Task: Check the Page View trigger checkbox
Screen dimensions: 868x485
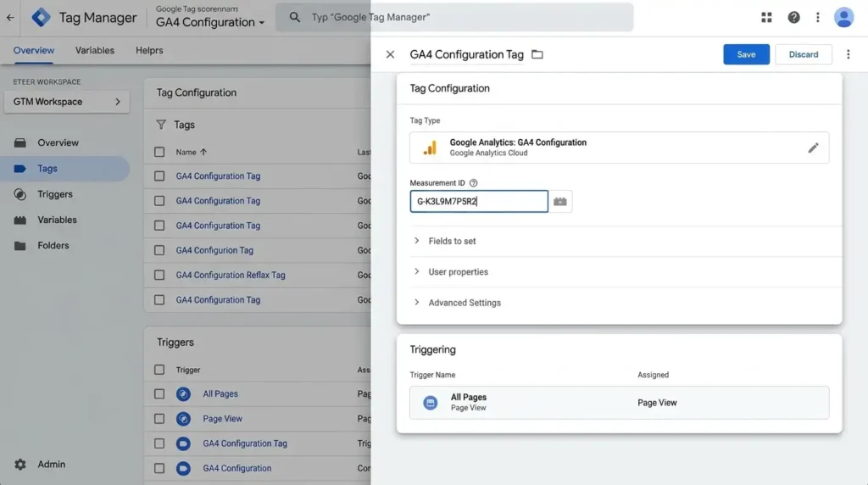Action: pyautogui.click(x=159, y=419)
